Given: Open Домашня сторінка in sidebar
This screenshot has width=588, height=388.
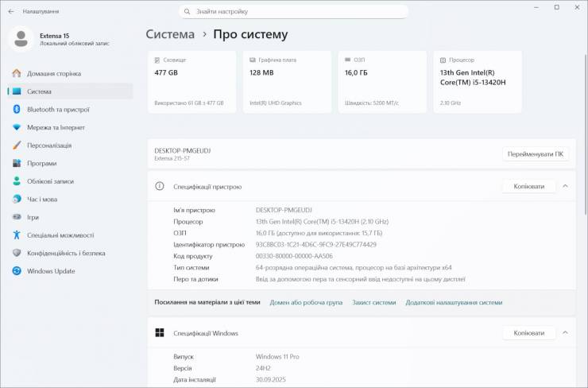Looking at the screenshot, I should point(53,74).
